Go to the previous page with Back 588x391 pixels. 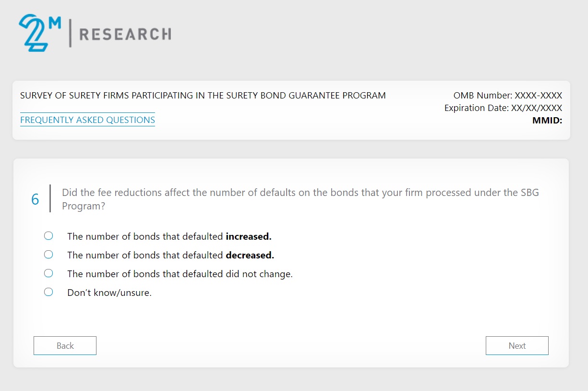coord(65,345)
